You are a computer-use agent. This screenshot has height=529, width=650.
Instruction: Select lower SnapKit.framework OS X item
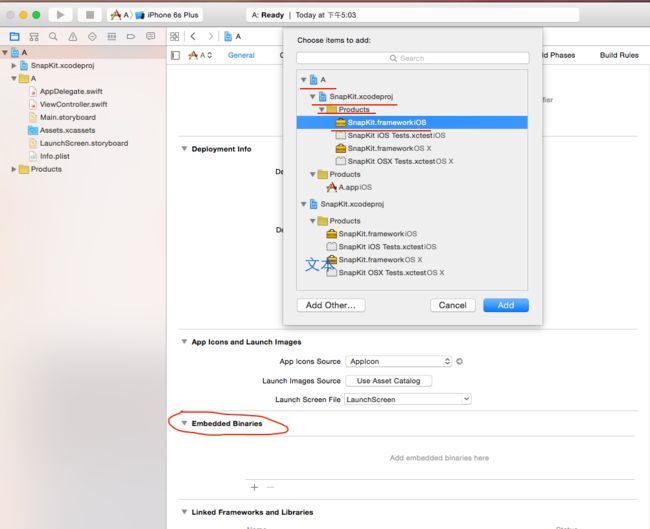click(374, 260)
